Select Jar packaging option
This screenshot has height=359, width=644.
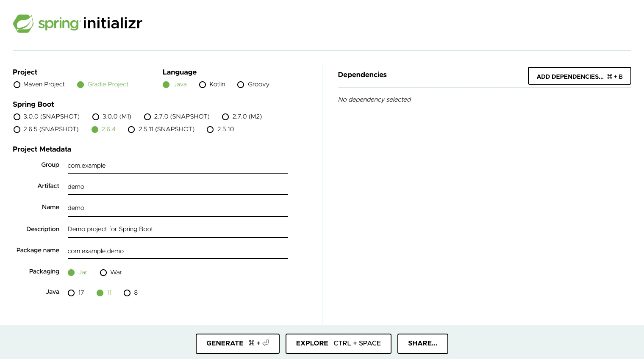(x=78, y=272)
